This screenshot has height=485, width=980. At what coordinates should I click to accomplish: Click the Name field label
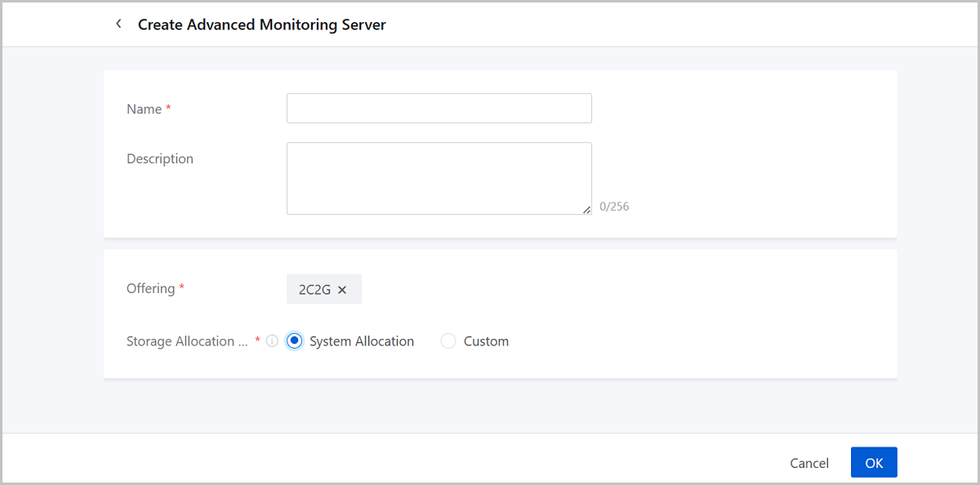pyautogui.click(x=144, y=109)
